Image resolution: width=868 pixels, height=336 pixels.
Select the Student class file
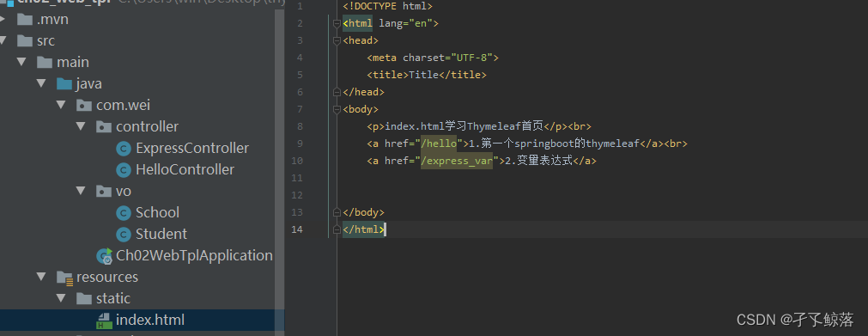[x=161, y=234]
